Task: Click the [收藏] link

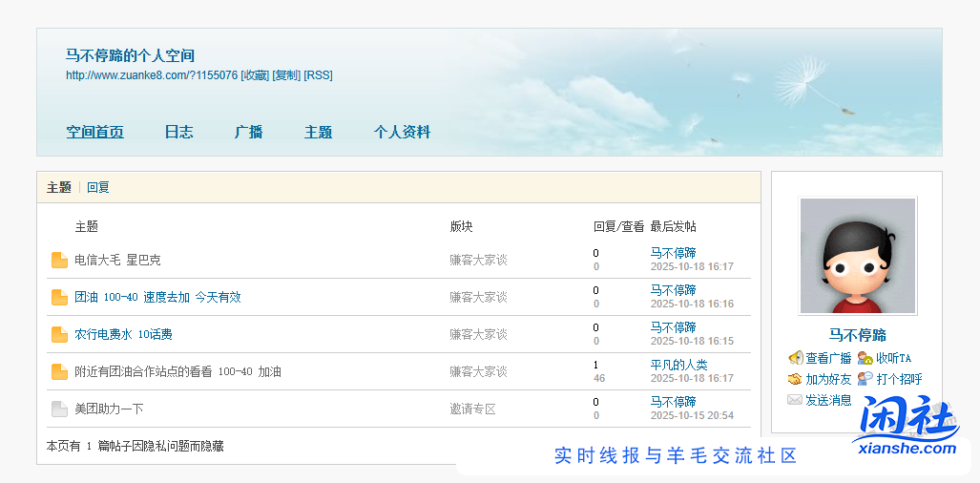Action: pyautogui.click(x=255, y=75)
